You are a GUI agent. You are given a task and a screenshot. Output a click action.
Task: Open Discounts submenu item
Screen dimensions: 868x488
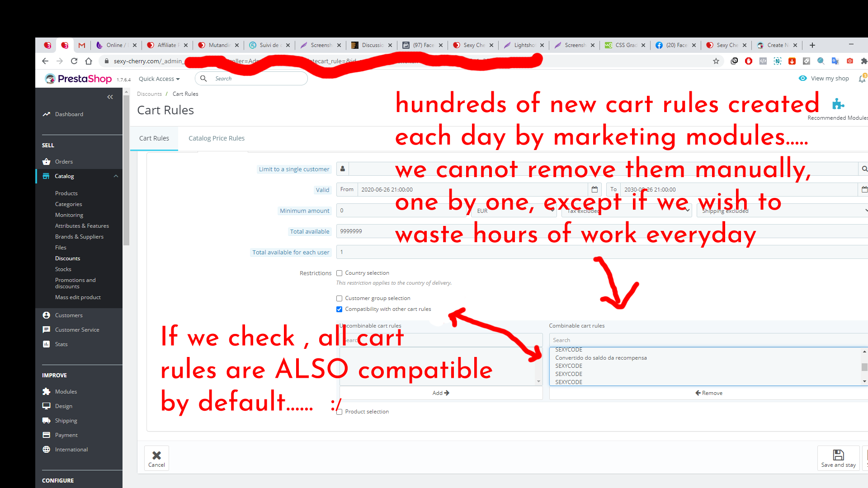(x=67, y=258)
